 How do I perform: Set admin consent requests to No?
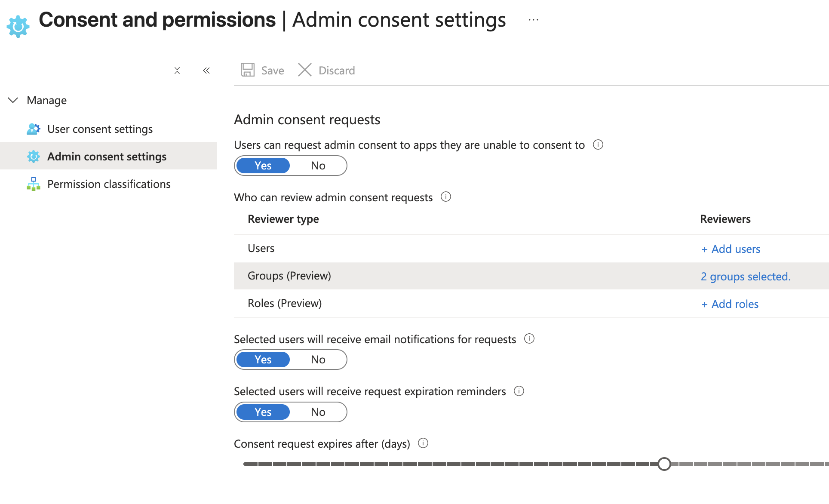tap(318, 166)
